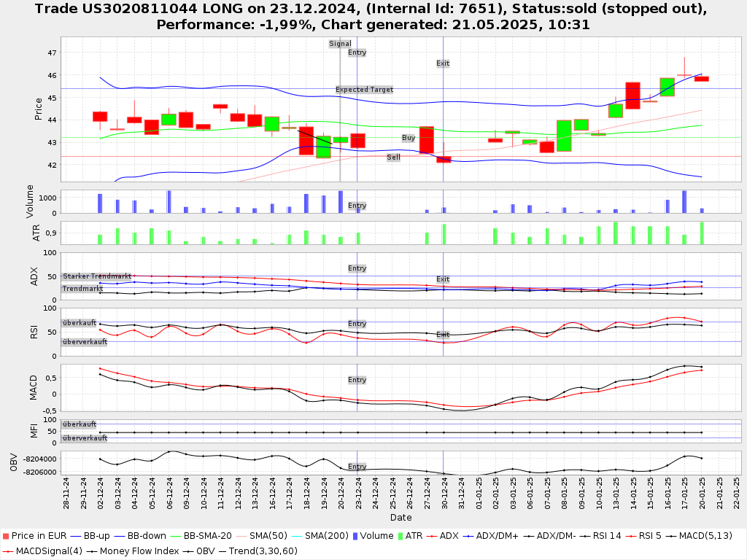Click the Signal marker on the price chart
The height and width of the screenshot is (560, 747).
click(x=340, y=44)
